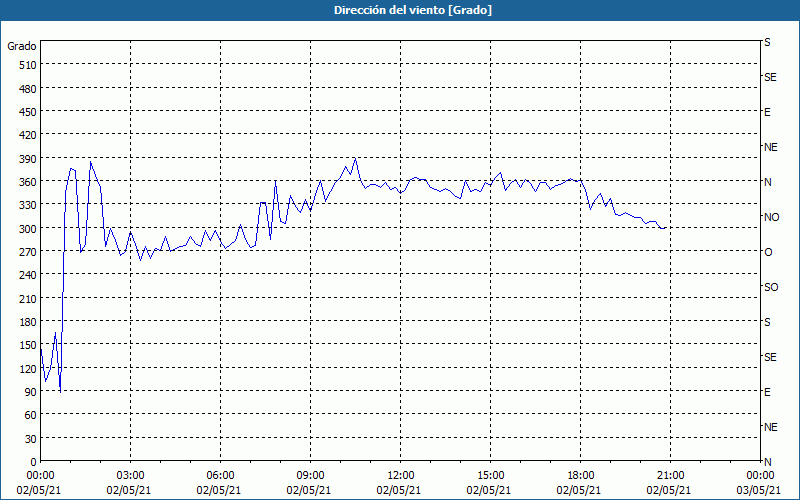
Task: Select the '180' y-axis label
Action: (x=28, y=322)
